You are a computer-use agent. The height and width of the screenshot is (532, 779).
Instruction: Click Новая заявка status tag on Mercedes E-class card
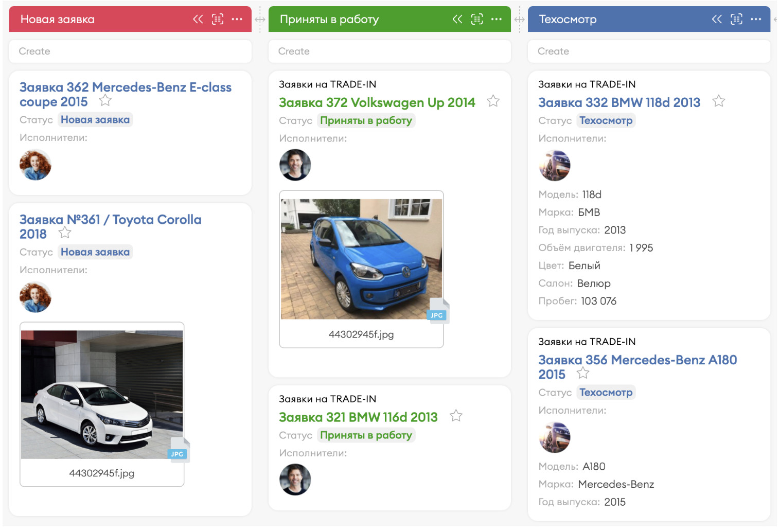point(95,120)
